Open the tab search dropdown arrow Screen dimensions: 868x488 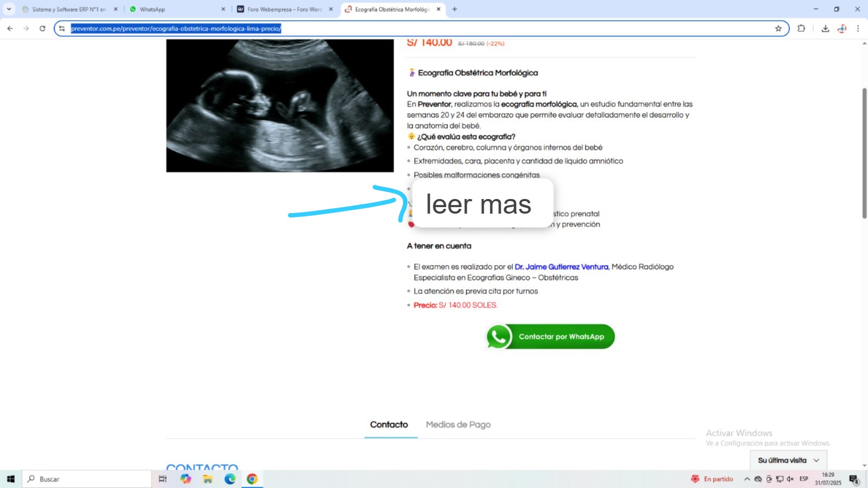coord(9,9)
